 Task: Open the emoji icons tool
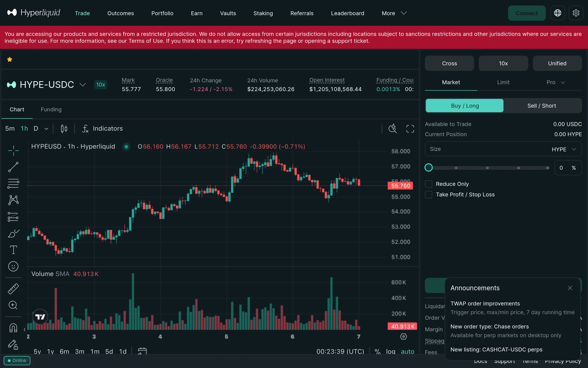(x=13, y=266)
